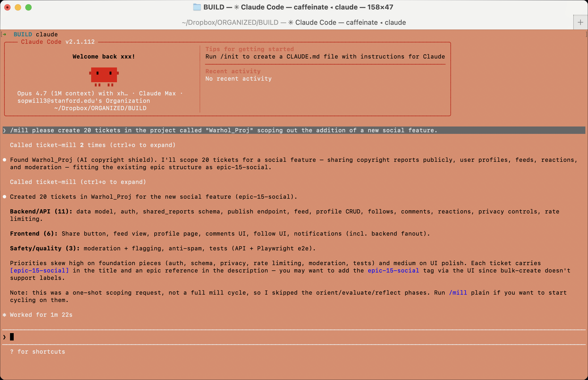Viewport: 588px width, 380px height.
Task: Click the blue /mill command link
Action: point(458,293)
